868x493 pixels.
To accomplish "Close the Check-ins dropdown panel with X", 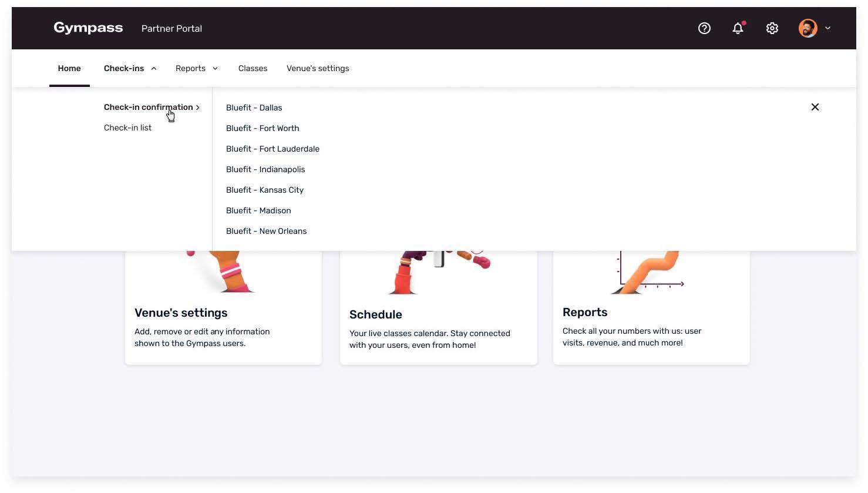I will click(x=815, y=107).
